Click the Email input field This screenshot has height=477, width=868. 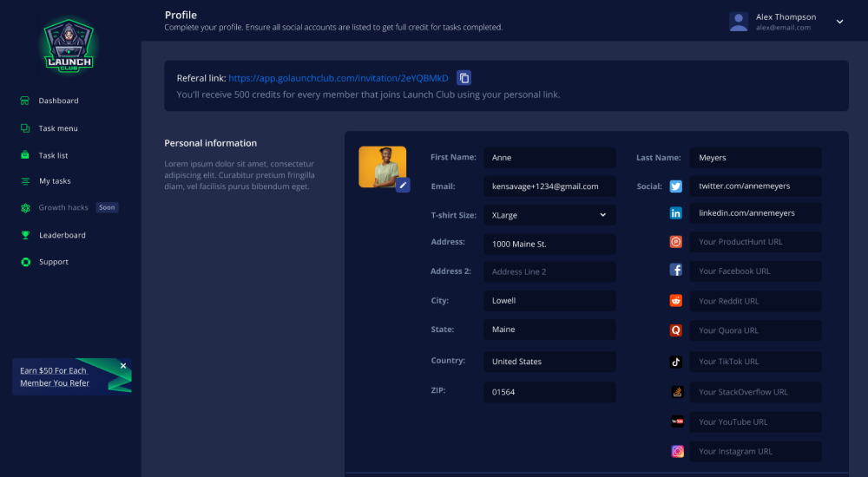[549, 186]
